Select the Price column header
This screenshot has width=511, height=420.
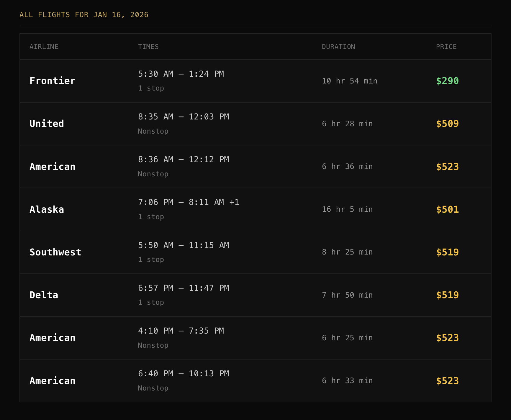[446, 47]
